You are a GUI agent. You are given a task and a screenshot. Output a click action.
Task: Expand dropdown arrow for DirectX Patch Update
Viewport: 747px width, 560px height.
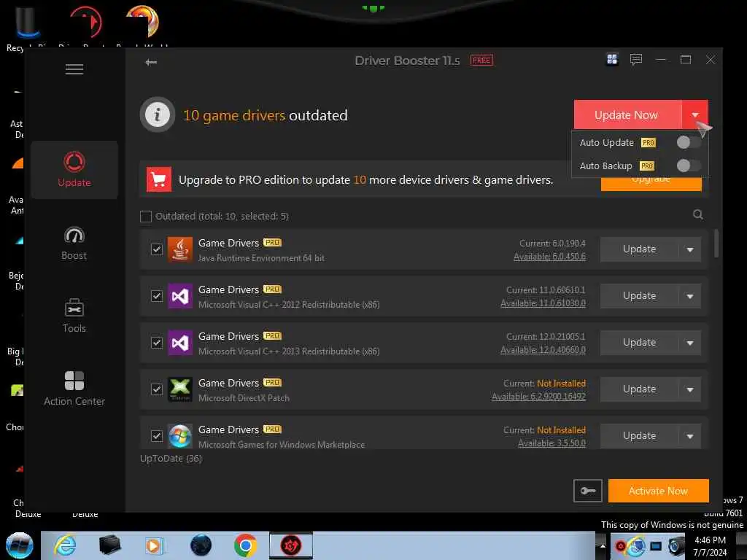pos(690,389)
